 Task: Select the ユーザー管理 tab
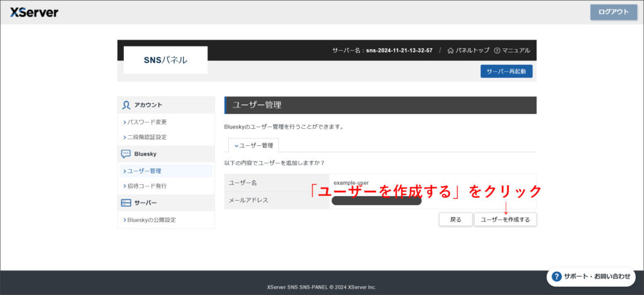[x=253, y=145]
